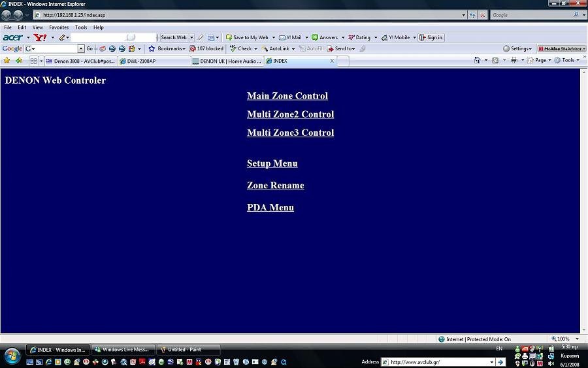Click the Google toolbar logo
The height and width of the screenshot is (368, 588).
(x=12, y=48)
